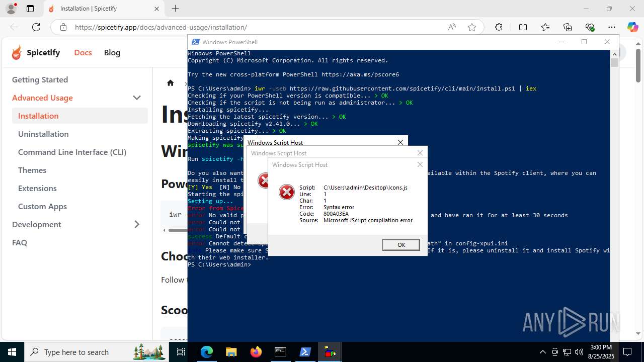Viewport: 644px width, 362px height.
Task: Click the PowerShell title bar icon
Action: 195,42
